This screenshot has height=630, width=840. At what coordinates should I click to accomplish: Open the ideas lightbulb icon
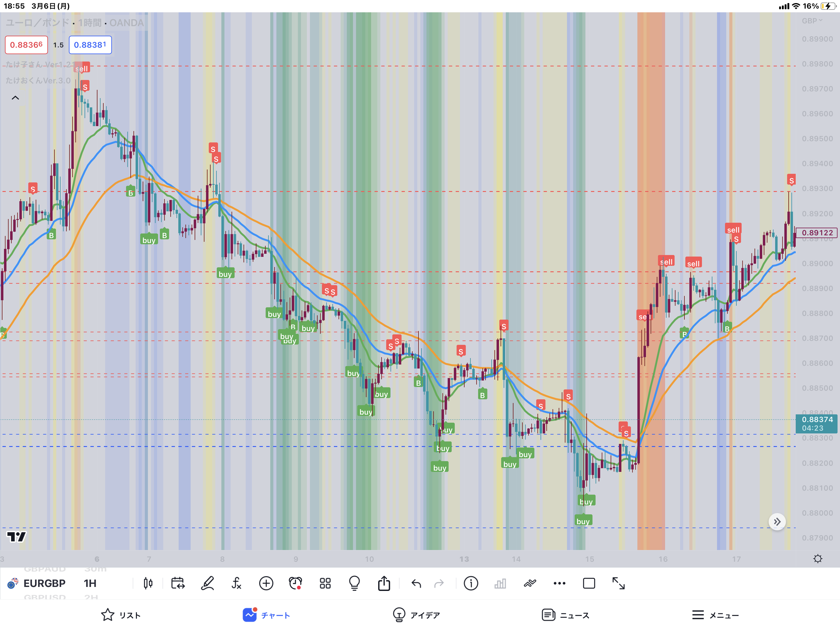[x=354, y=583]
